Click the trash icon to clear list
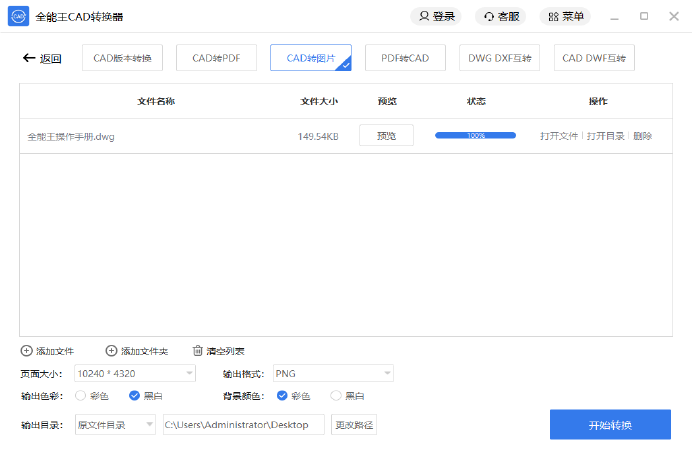 coord(198,351)
